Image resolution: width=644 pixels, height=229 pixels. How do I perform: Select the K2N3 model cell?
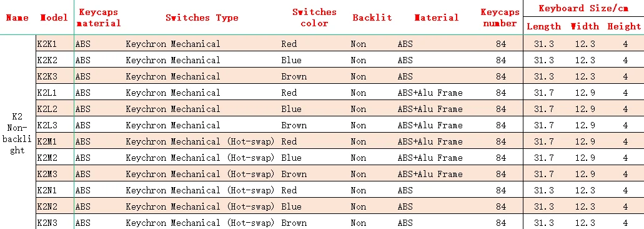[55, 223]
